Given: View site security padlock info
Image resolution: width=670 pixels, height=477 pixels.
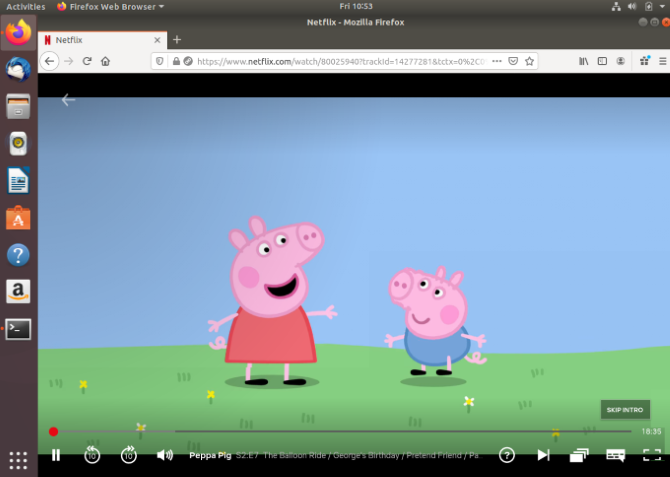Looking at the screenshot, I should click(176, 61).
